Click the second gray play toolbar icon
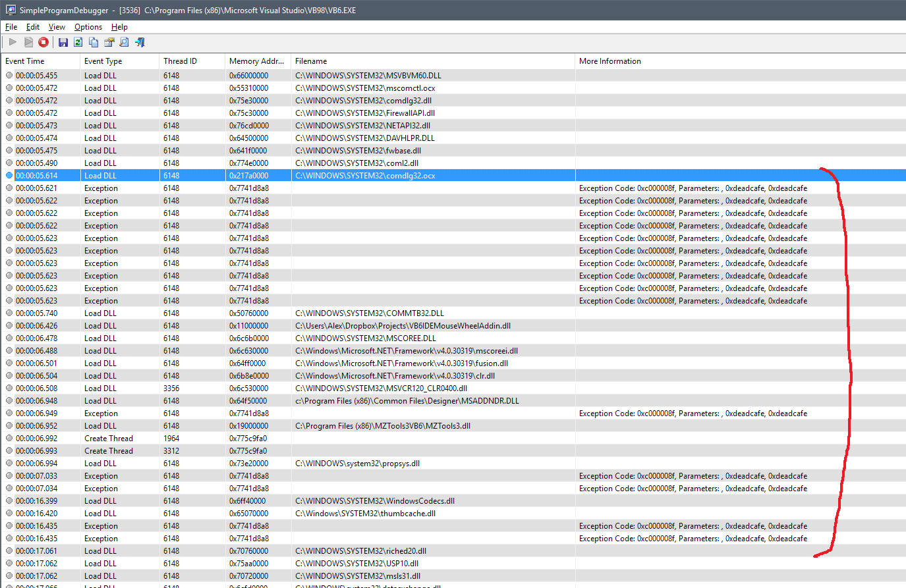Screen dimensions: 906x588 coord(28,42)
